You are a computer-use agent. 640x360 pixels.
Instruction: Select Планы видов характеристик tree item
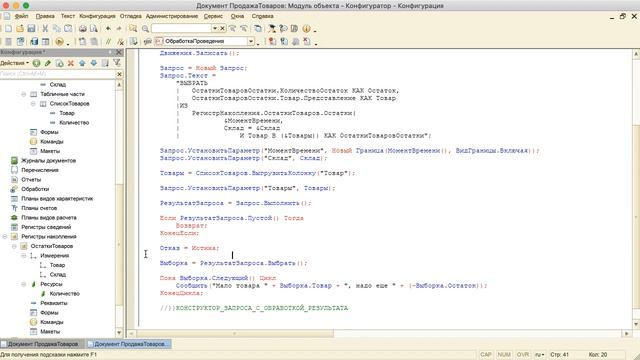(57, 199)
